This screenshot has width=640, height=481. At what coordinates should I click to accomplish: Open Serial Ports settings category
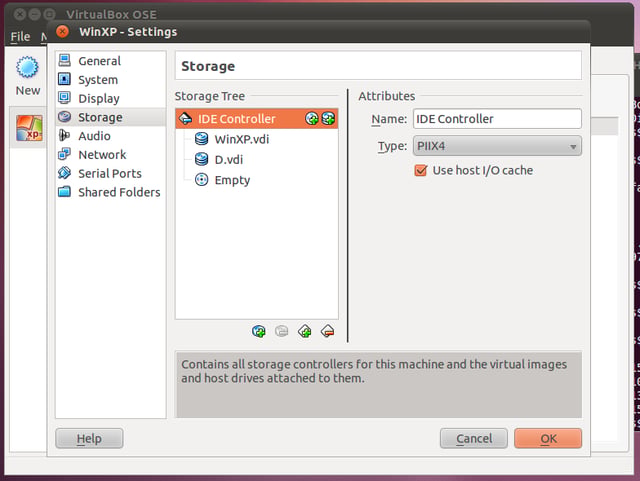(110, 174)
